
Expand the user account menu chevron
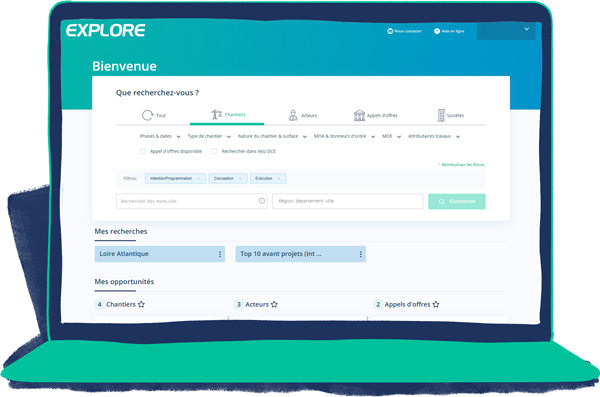click(x=527, y=29)
